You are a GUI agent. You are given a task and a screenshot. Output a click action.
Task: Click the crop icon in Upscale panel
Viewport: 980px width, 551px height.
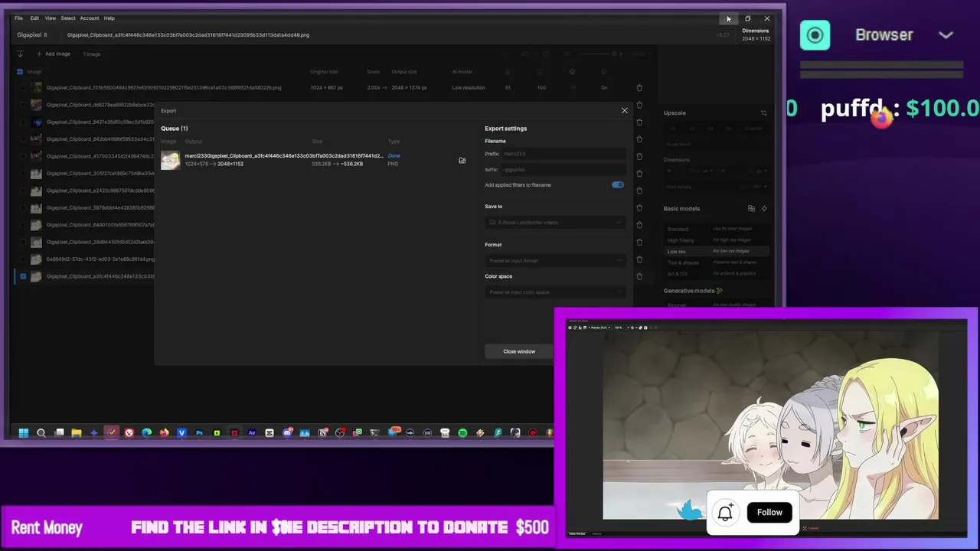[763, 113]
